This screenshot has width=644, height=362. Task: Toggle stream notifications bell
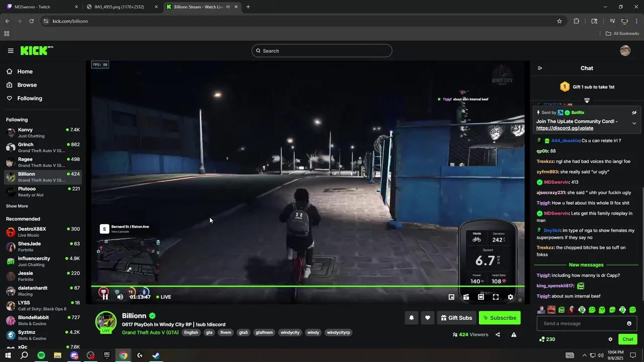412,318
